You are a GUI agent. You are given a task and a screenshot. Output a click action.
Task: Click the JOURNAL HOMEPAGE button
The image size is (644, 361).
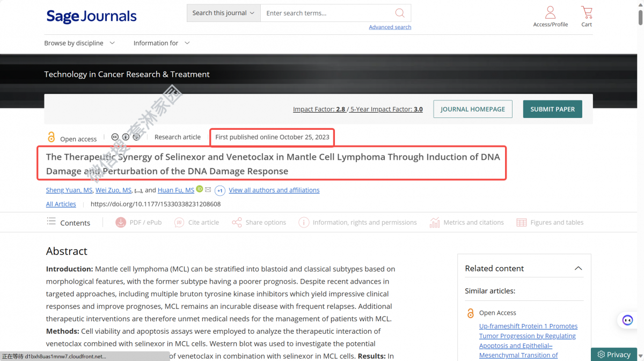(472, 109)
